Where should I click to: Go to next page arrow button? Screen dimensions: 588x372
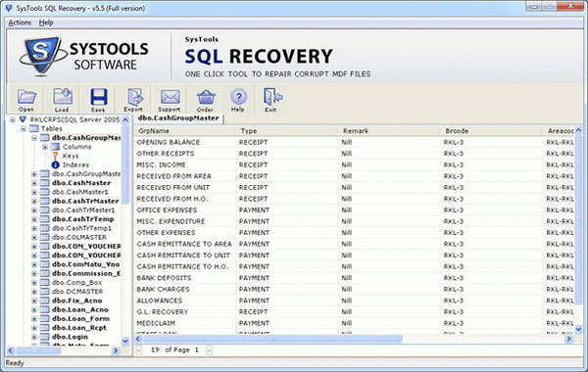[209, 349]
